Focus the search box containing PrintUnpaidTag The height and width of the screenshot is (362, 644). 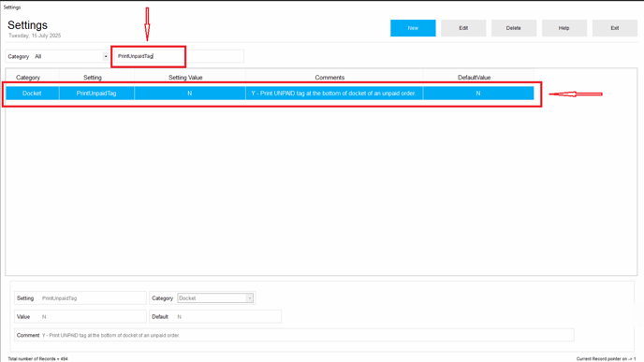click(180, 56)
